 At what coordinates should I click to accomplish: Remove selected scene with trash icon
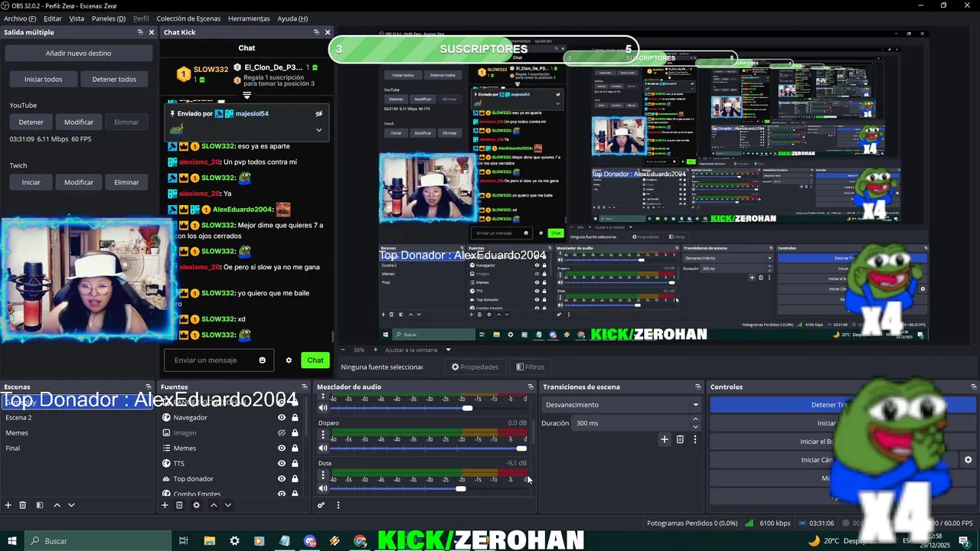[23, 505]
